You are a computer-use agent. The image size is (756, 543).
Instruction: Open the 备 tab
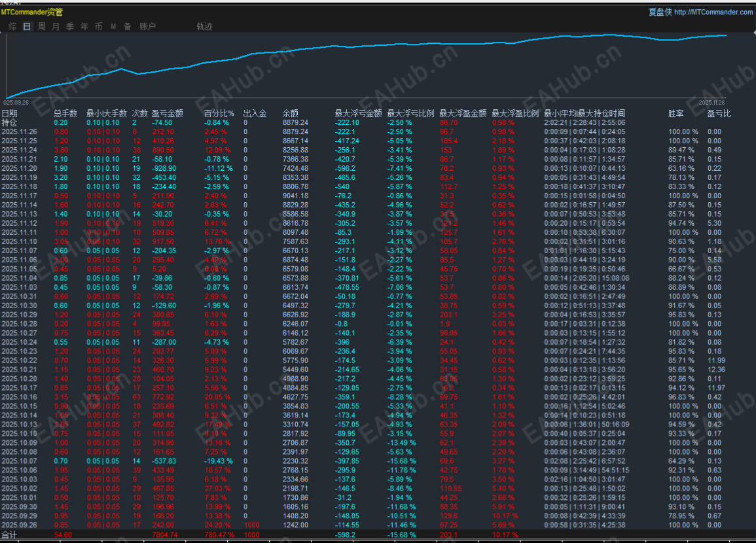coord(128,27)
